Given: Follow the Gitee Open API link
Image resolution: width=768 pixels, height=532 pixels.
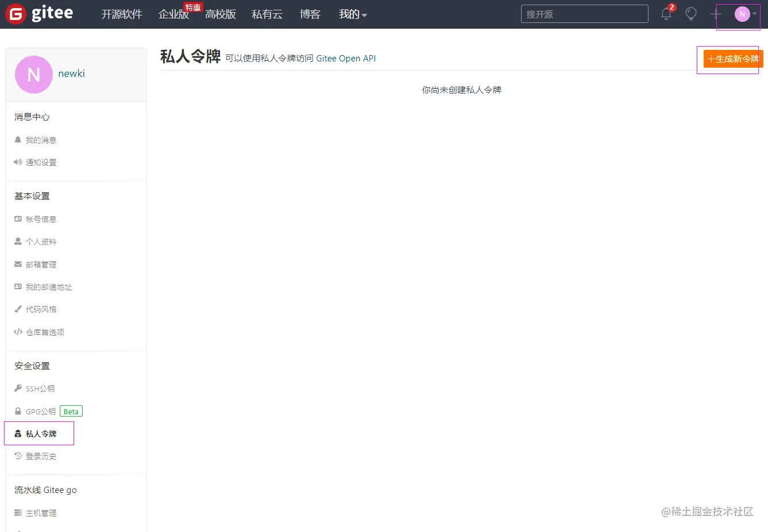Looking at the screenshot, I should pyautogui.click(x=346, y=59).
